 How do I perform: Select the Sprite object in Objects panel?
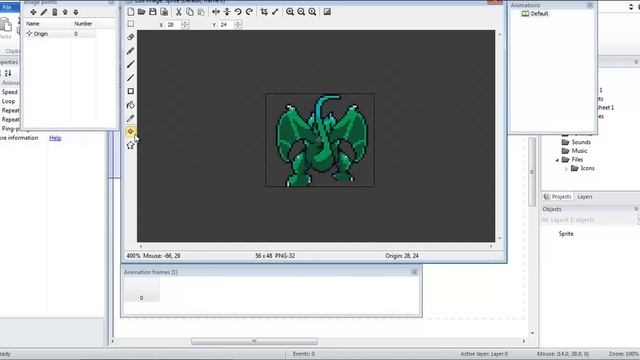click(566, 234)
